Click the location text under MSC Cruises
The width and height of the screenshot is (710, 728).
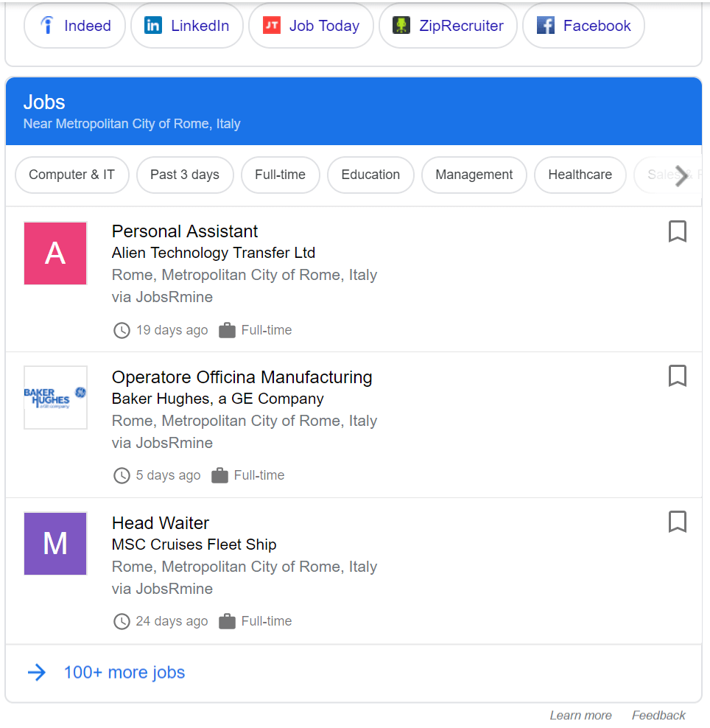245,567
